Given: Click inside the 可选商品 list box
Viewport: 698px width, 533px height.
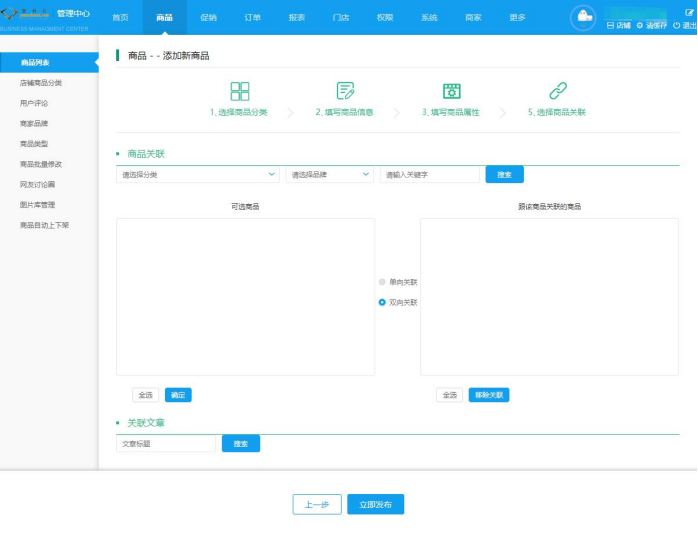Looking at the screenshot, I should coord(246,297).
